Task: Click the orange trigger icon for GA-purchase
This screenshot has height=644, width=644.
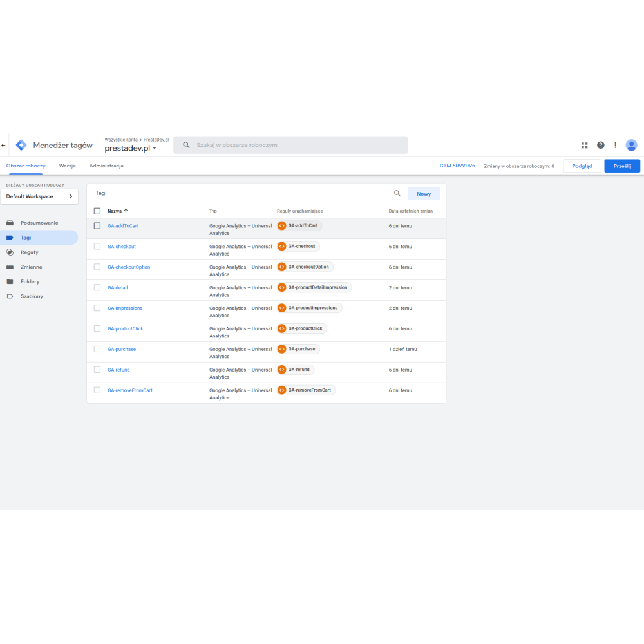Action: [282, 349]
